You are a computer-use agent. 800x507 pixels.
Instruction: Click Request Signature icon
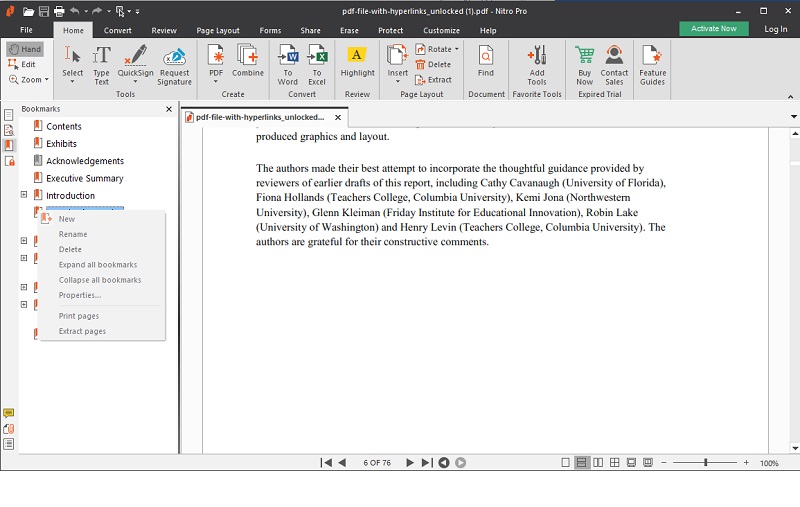tap(174, 57)
